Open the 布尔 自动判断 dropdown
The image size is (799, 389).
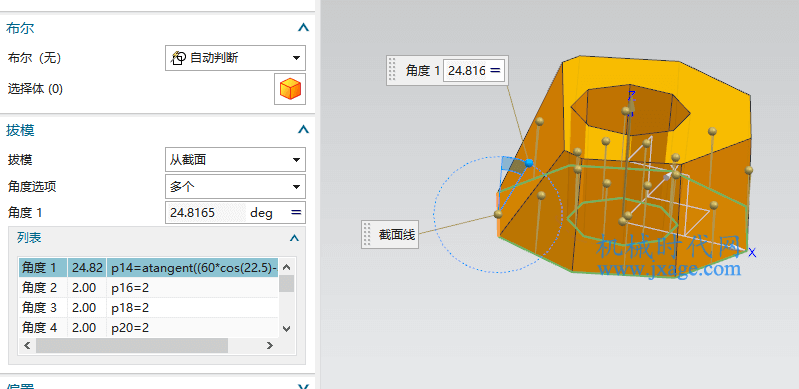click(235, 58)
